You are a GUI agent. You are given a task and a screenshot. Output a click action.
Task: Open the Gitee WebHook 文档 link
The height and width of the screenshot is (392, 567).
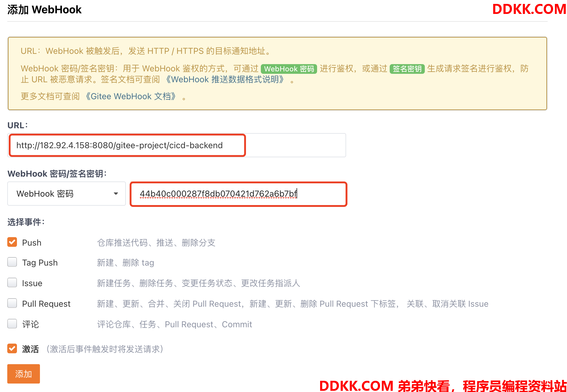point(131,96)
